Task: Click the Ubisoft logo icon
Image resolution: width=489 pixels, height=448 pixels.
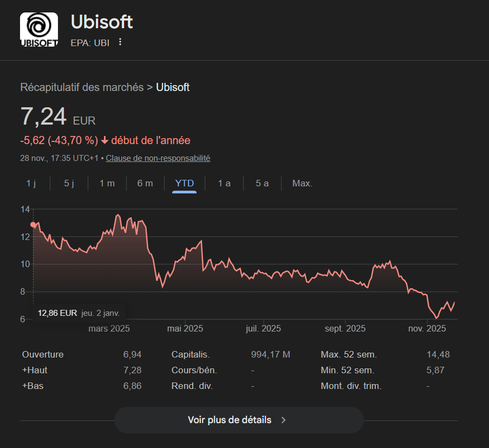Action: [39, 30]
